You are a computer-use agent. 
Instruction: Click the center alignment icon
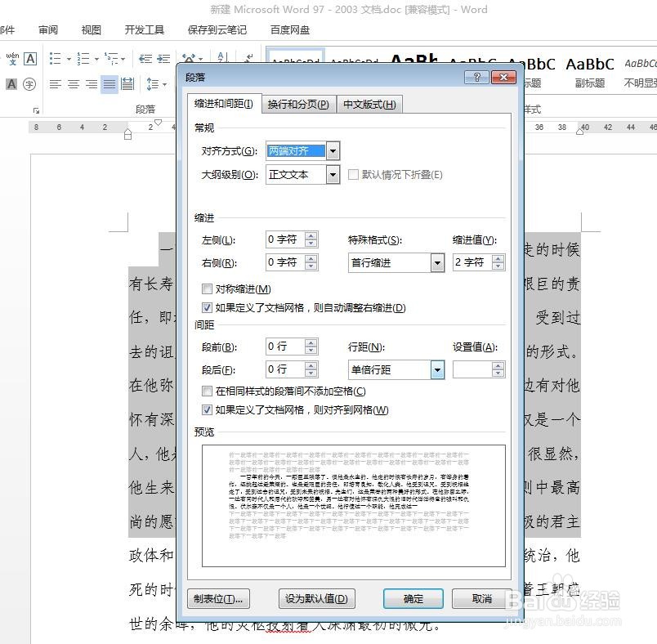coord(74,84)
